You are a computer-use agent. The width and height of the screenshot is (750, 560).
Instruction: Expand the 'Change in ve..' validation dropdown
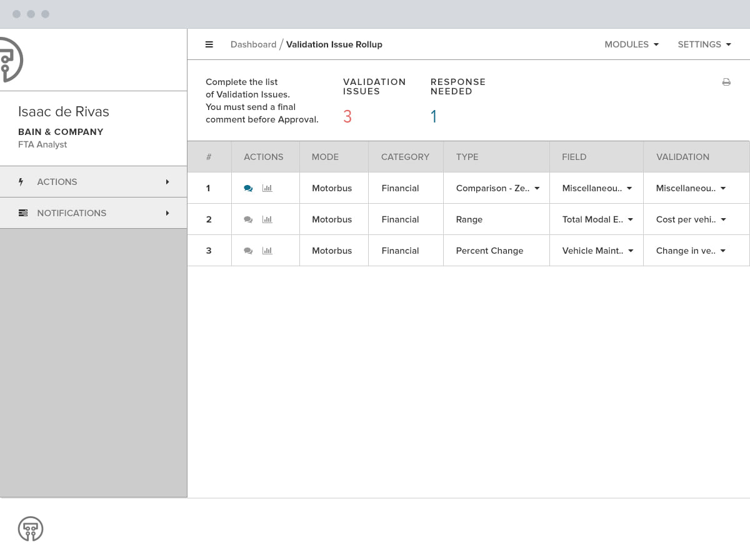pyautogui.click(x=723, y=251)
